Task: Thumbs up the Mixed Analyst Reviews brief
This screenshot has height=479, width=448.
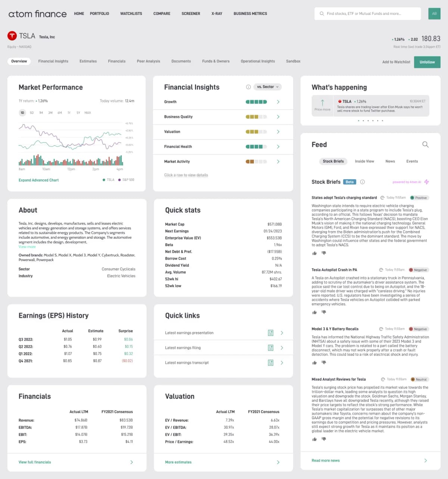Action: 314,439
